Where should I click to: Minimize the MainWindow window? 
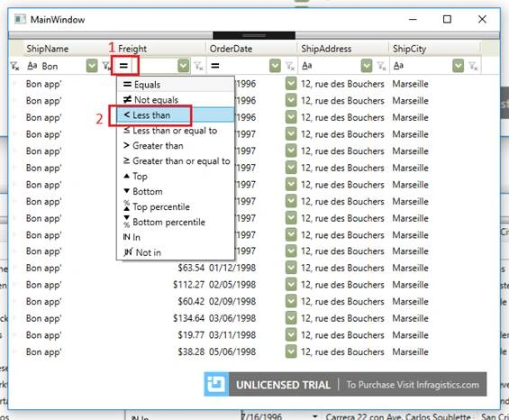pos(413,19)
